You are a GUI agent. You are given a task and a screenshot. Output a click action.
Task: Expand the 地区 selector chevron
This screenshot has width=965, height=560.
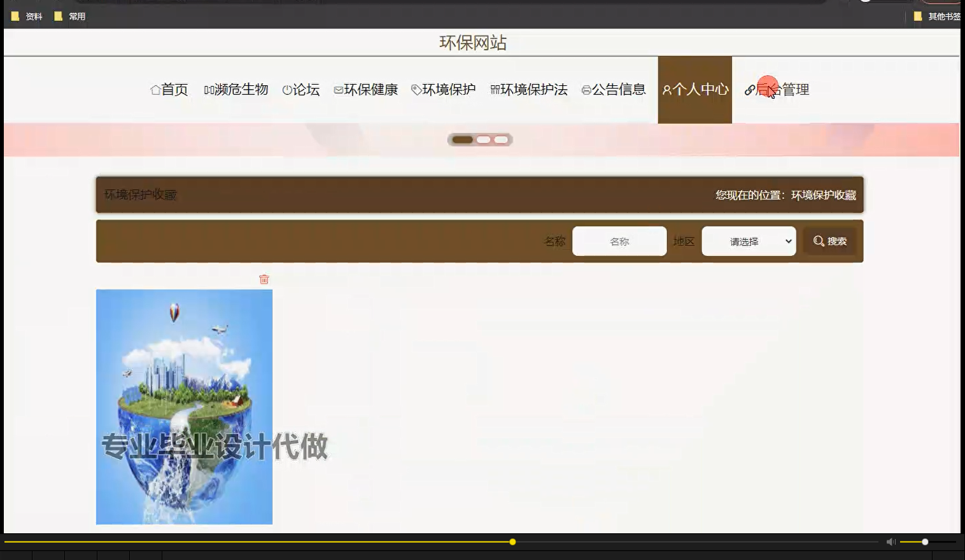tap(788, 241)
